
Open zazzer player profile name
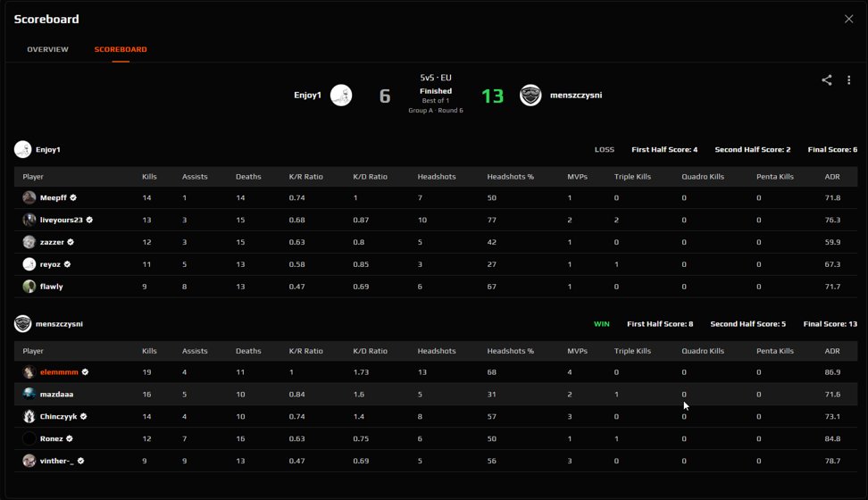click(52, 242)
